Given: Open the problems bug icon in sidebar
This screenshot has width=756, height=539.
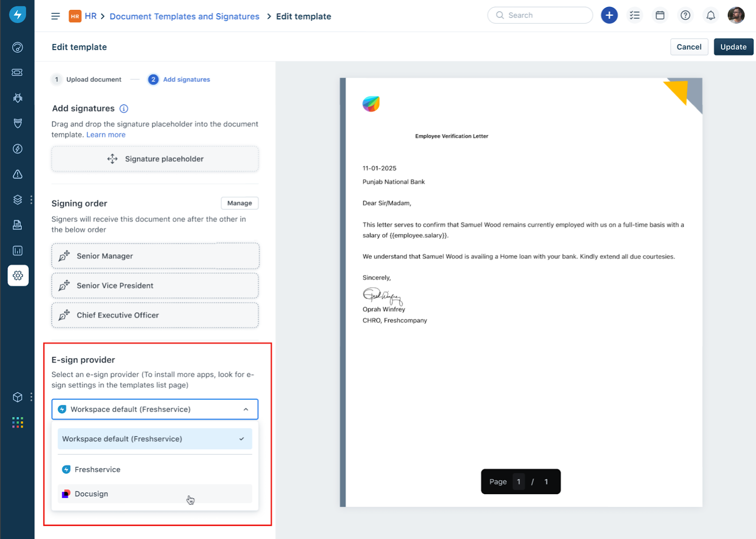Looking at the screenshot, I should (x=17, y=98).
